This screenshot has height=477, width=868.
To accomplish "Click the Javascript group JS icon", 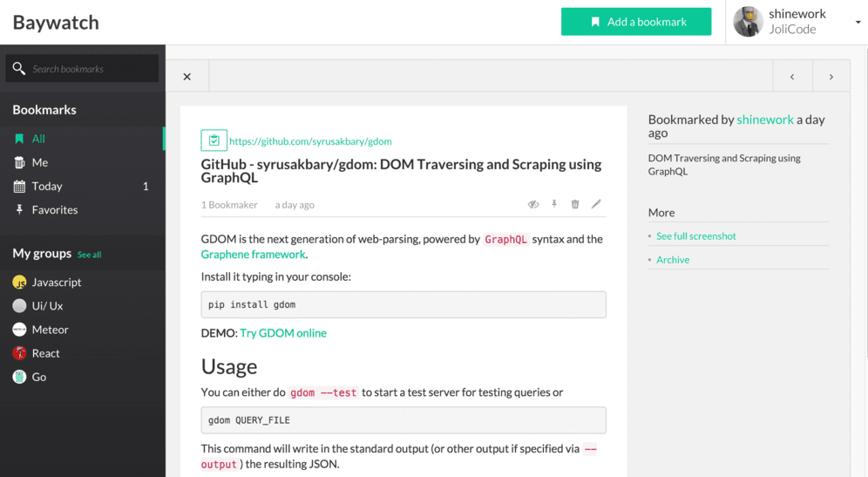I will point(19,283).
